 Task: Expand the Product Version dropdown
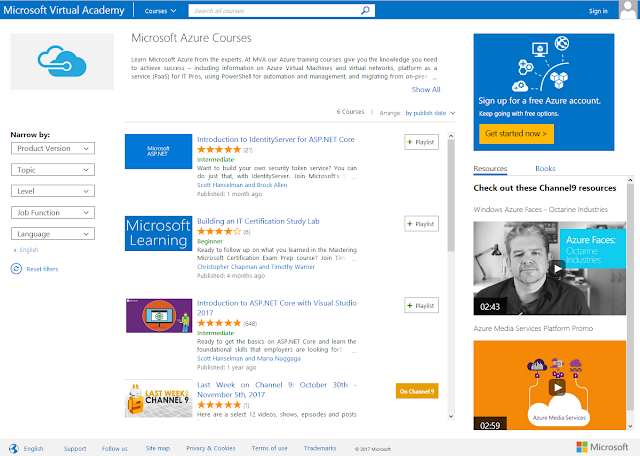tap(53, 148)
